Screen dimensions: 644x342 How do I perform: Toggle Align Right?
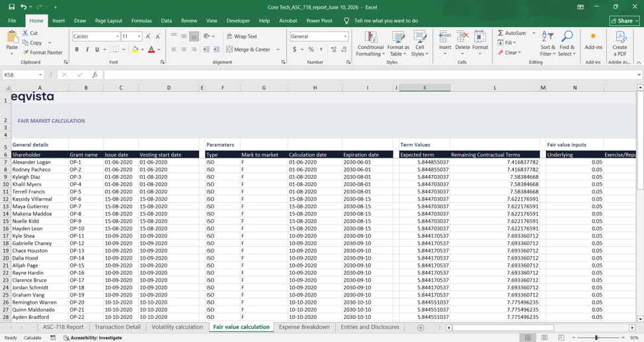(194, 50)
